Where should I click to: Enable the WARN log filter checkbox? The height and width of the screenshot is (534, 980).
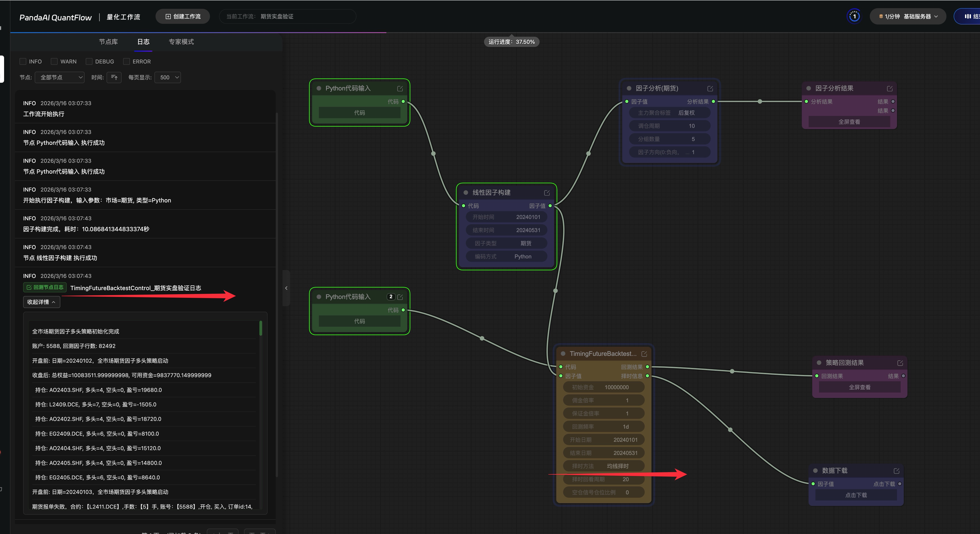54,62
